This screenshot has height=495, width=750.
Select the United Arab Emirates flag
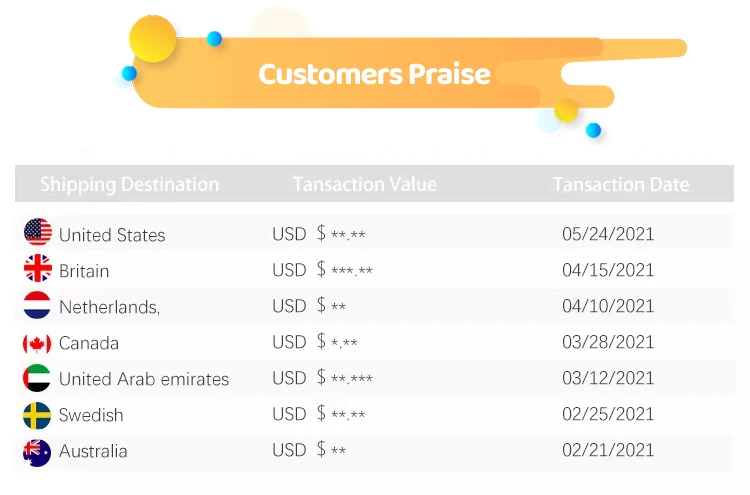tap(37, 379)
